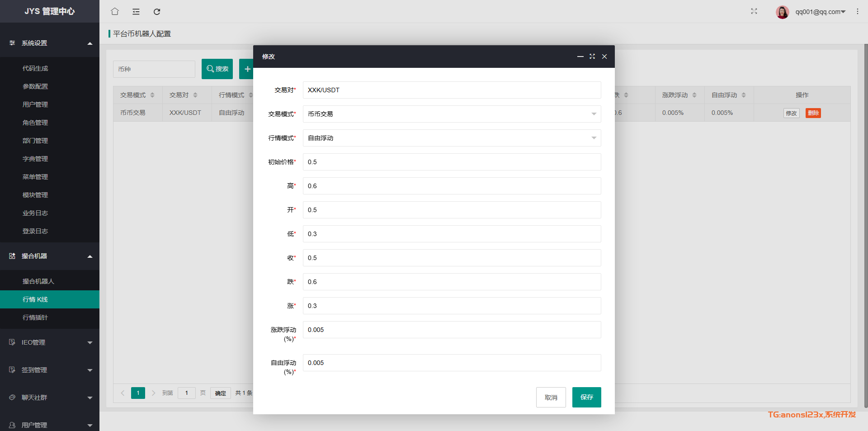Click the user avatar picture

[x=782, y=12]
